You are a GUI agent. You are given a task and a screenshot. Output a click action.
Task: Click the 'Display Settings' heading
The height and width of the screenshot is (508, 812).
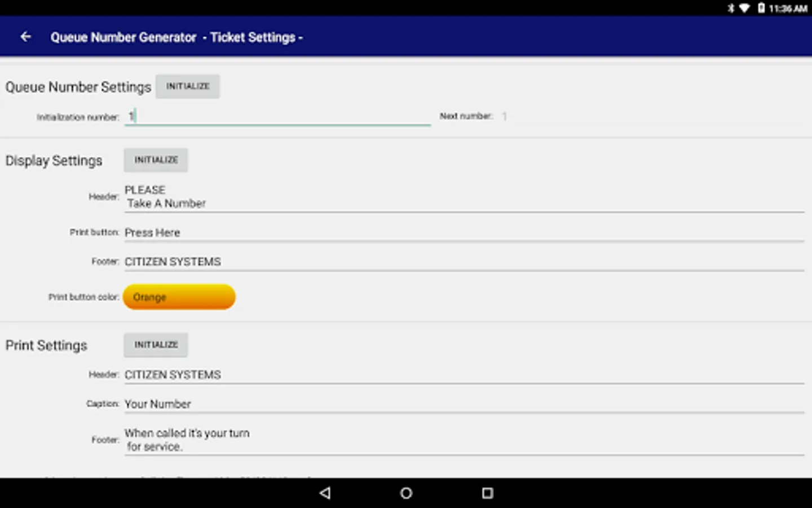(54, 161)
